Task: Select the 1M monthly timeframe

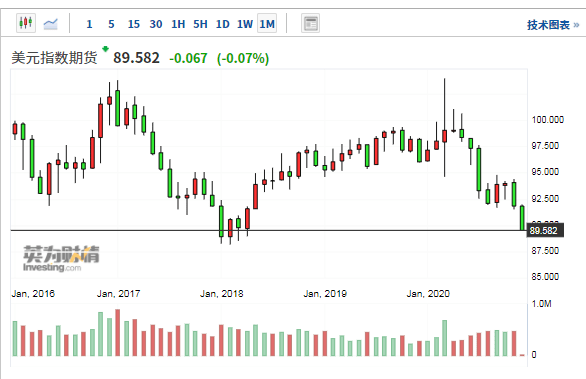Action: click(x=267, y=24)
